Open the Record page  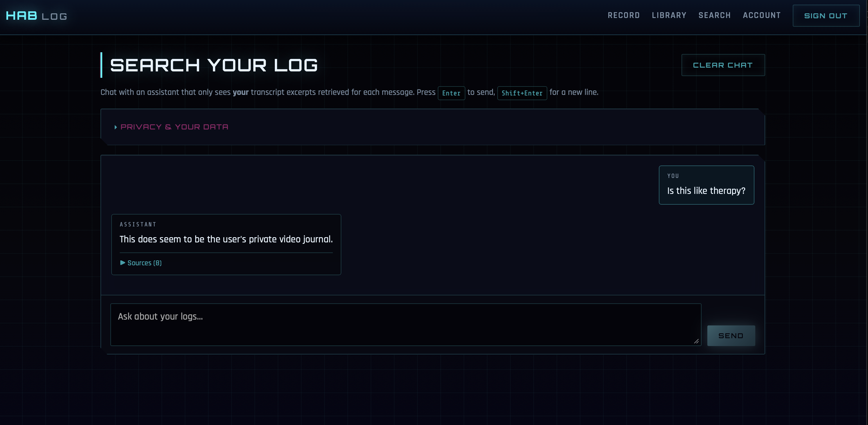(624, 15)
